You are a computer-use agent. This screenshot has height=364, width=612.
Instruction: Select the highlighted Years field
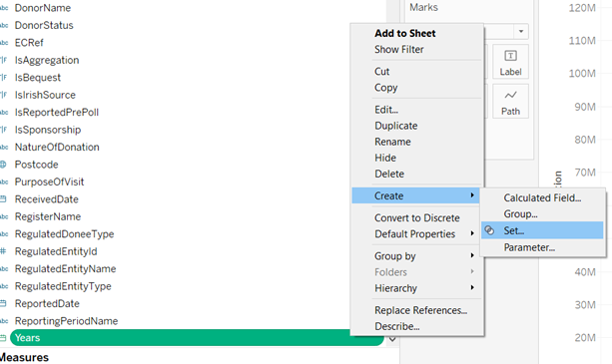pyautogui.click(x=197, y=337)
